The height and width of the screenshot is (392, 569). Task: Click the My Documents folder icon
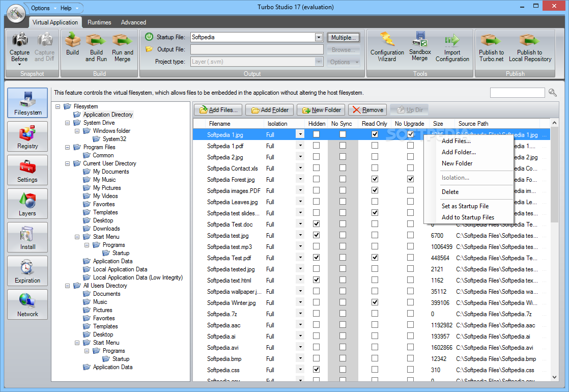pyautogui.click(x=87, y=172)
